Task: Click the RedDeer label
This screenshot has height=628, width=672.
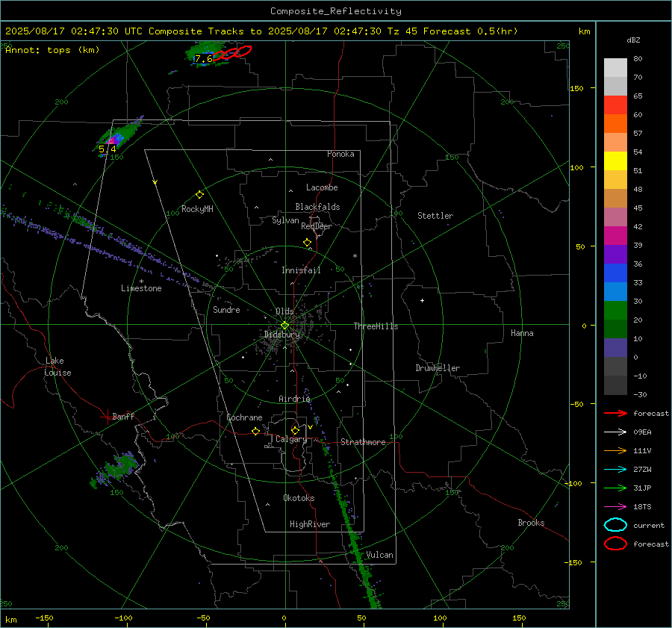Action: click(x=317, y=226)
